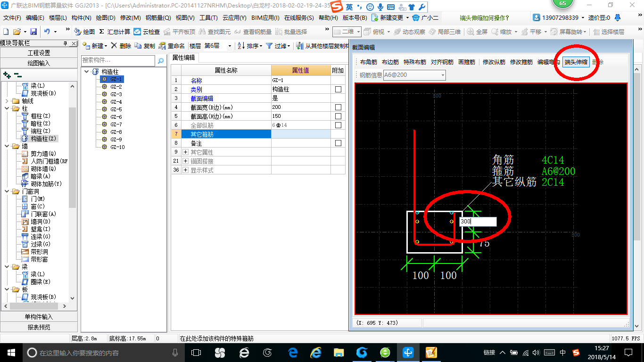644x362 pixels.
Task: Toggle the 附加 checkbox for 全部纵筋 row
Action: [338, 125]
